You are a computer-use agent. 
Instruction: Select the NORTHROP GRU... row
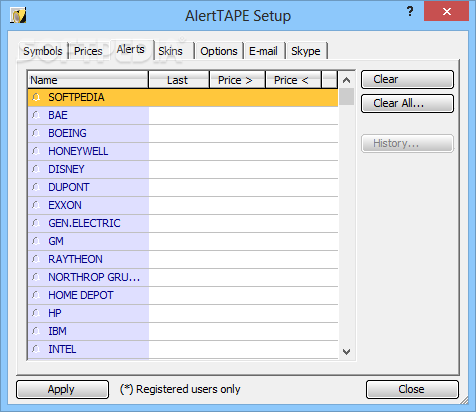[x=183, y=277]
